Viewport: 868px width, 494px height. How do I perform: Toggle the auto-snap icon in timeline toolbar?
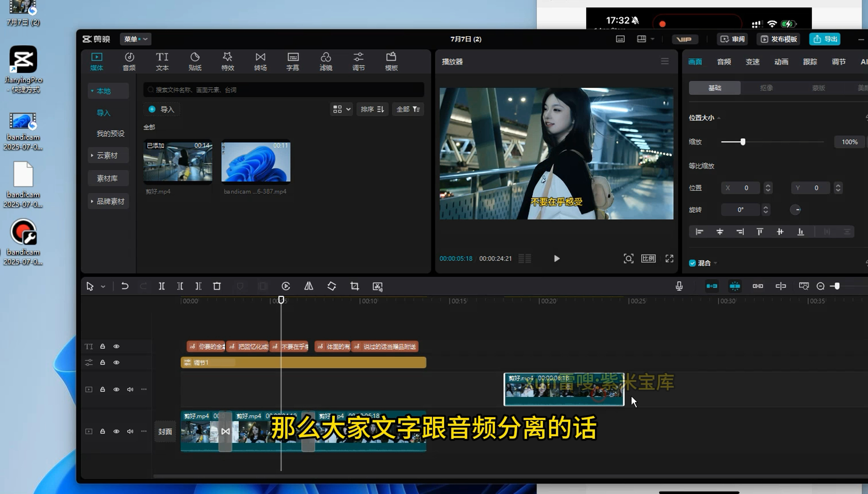click(x=734, y=286)
